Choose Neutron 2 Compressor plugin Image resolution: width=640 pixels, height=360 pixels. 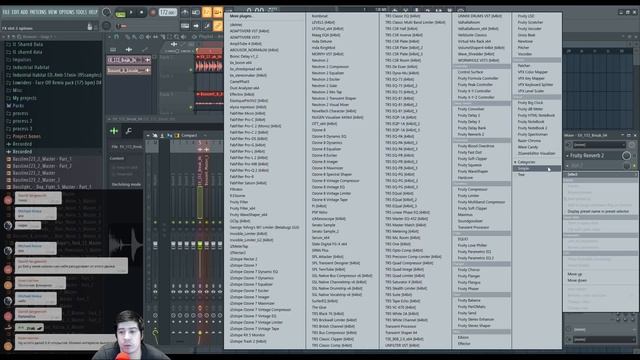330,67
